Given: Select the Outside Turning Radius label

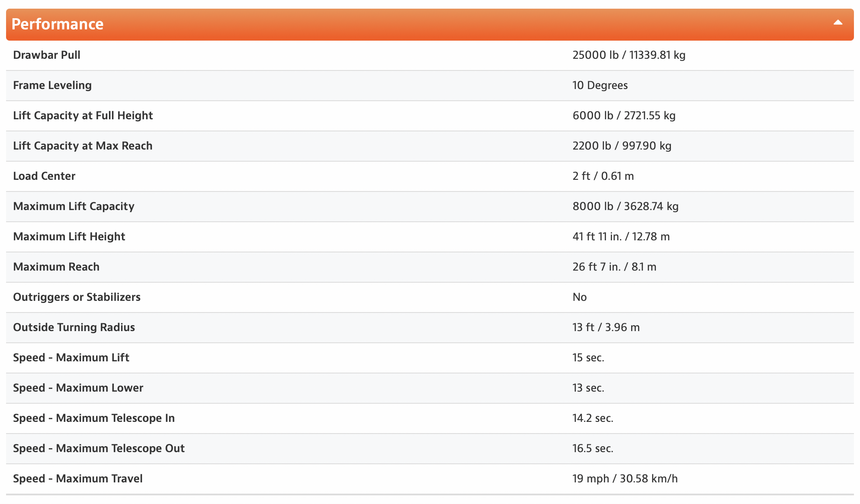Looking at the screenshot, I should tap(74, 328).
